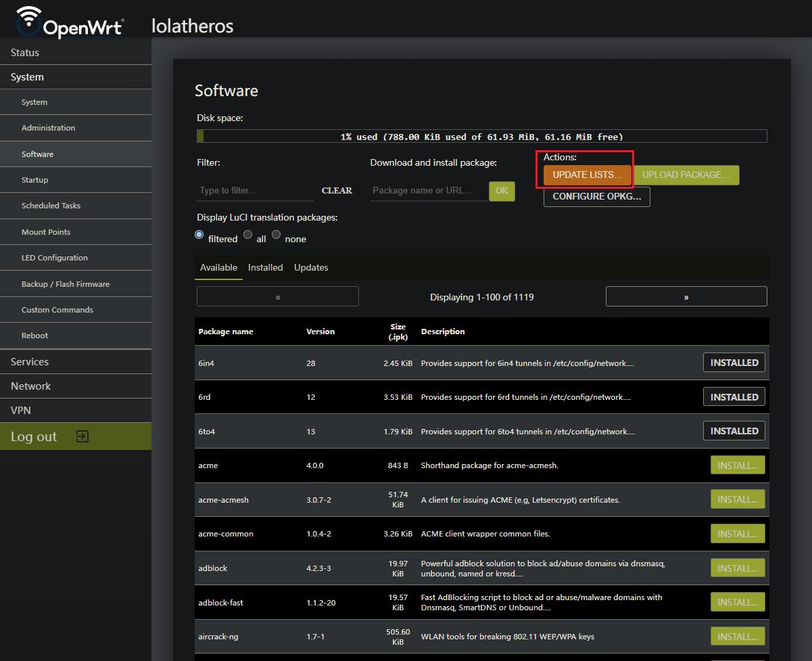Screen dimensions: 812x661
Task: Open the Administration page
Action: tap(76, 128)
